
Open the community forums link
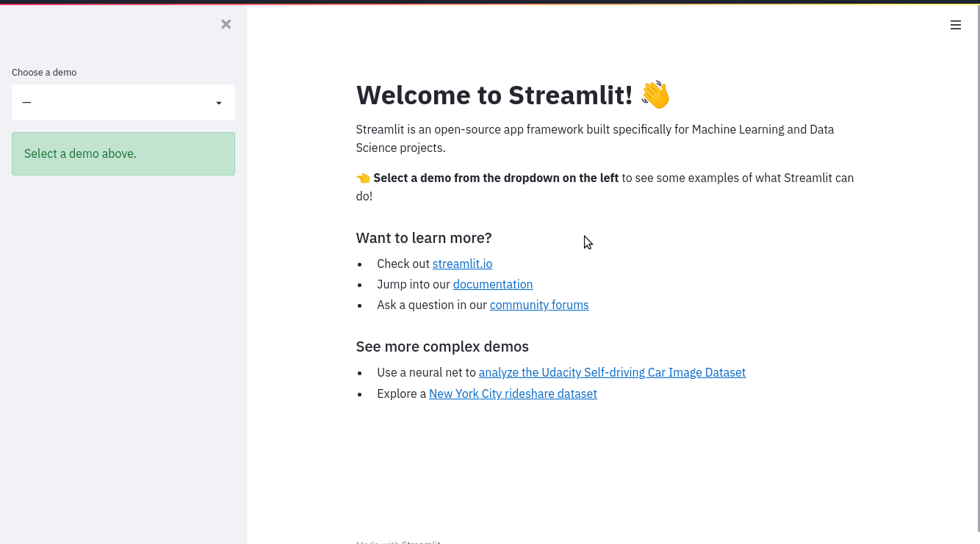tap(539, 305)
